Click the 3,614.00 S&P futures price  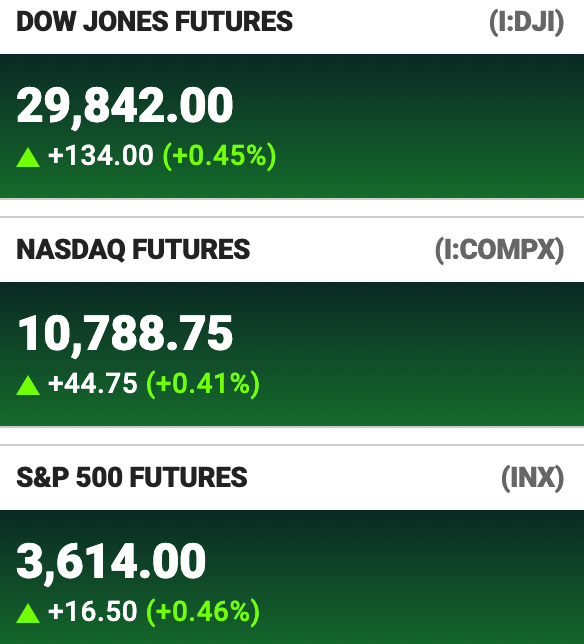(111, 562)
